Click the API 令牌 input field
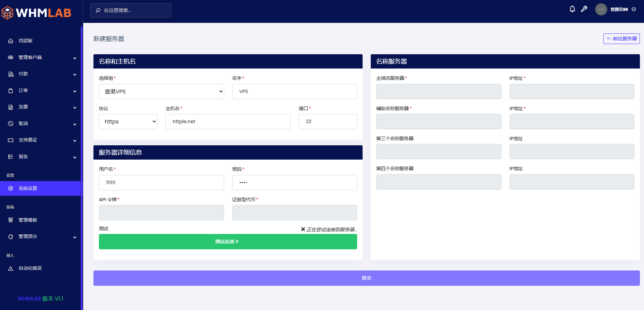Screen dimensions: 644x310 coord(161,212)
